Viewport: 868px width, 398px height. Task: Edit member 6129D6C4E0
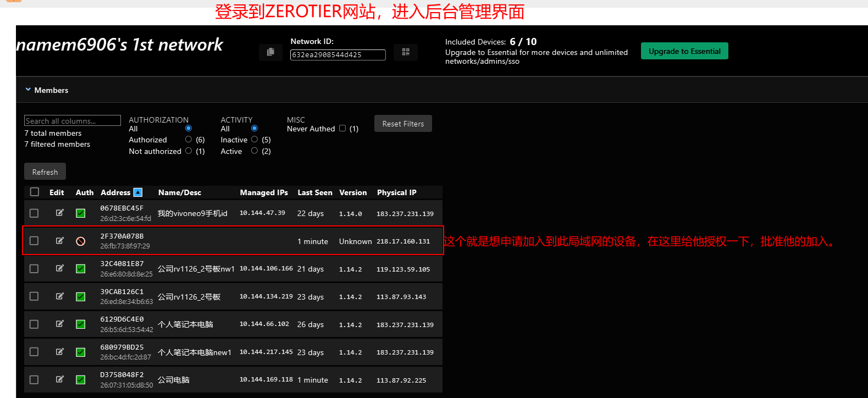click(x=60, y=324)
